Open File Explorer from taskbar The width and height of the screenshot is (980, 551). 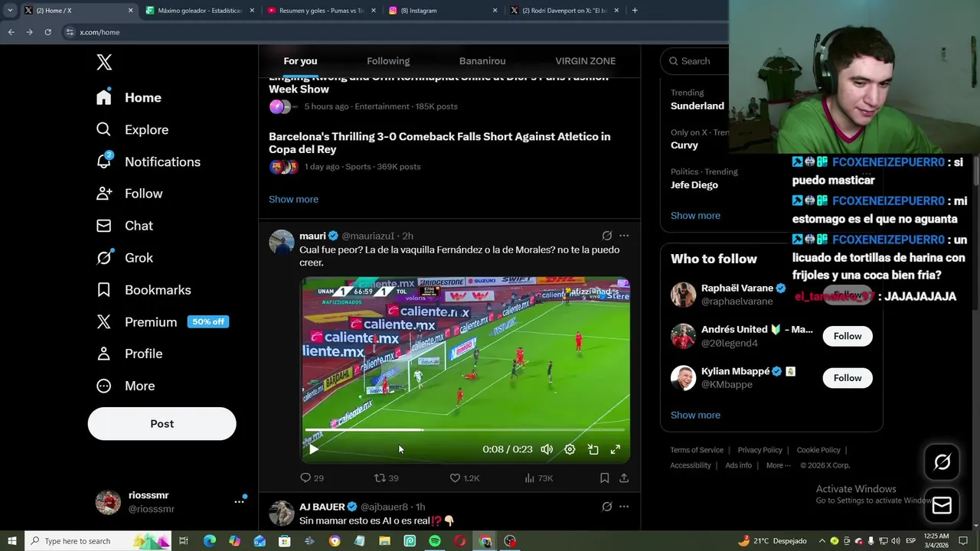384,541
